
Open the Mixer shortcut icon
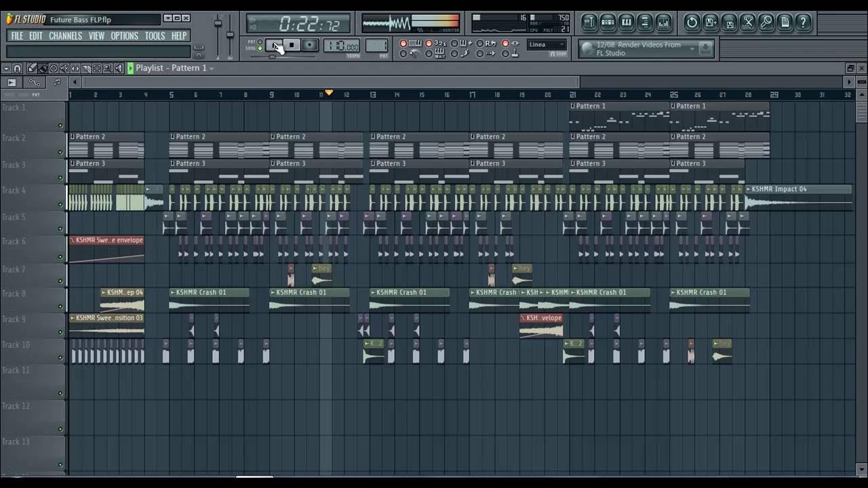[663, 22]
